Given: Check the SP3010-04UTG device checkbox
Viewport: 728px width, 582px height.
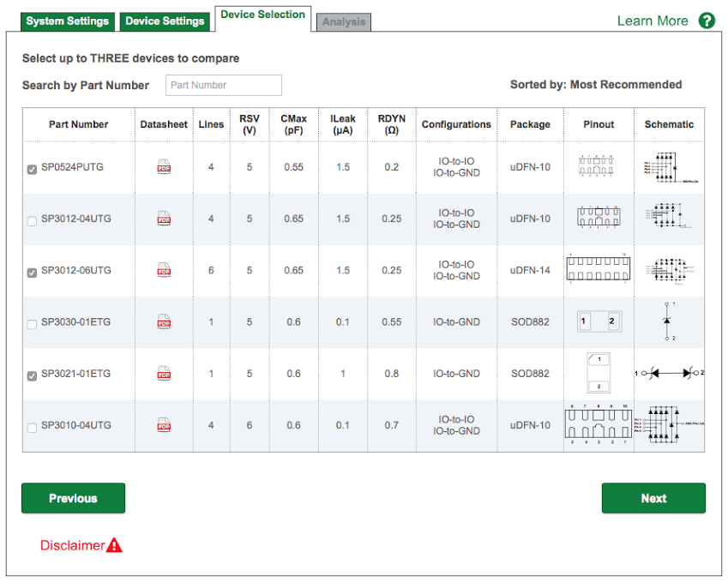Looking at the screenshot, I should coord(33,427).
